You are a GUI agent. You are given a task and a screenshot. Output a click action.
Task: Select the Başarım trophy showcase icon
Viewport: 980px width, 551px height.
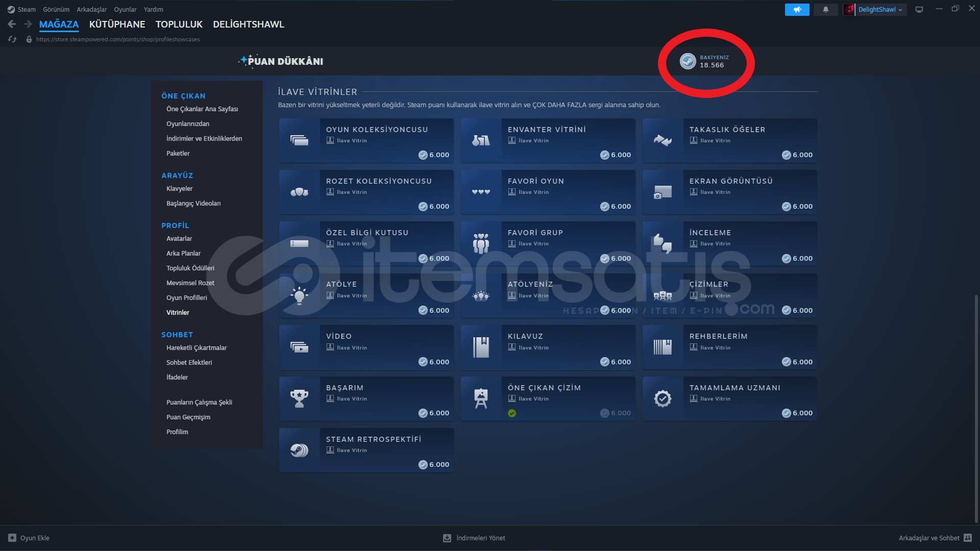[x=299, y=398]
